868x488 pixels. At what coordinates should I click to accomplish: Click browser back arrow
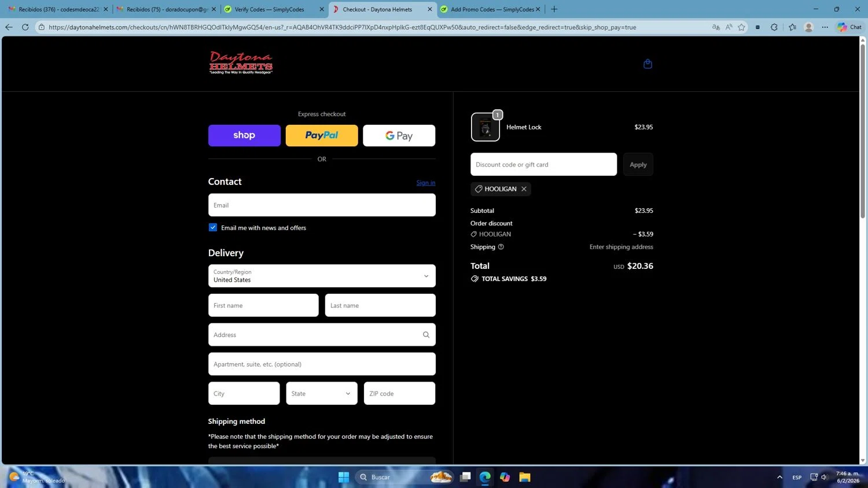tap(9, 27)
